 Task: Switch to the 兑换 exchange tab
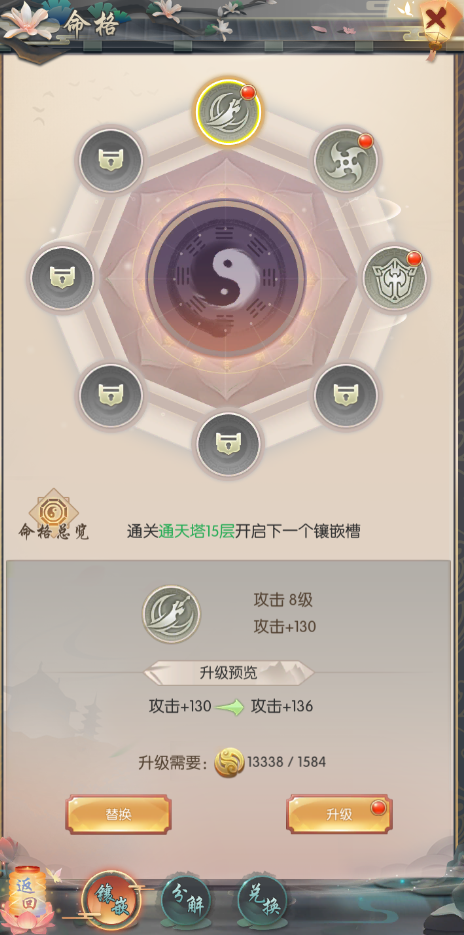263,902
